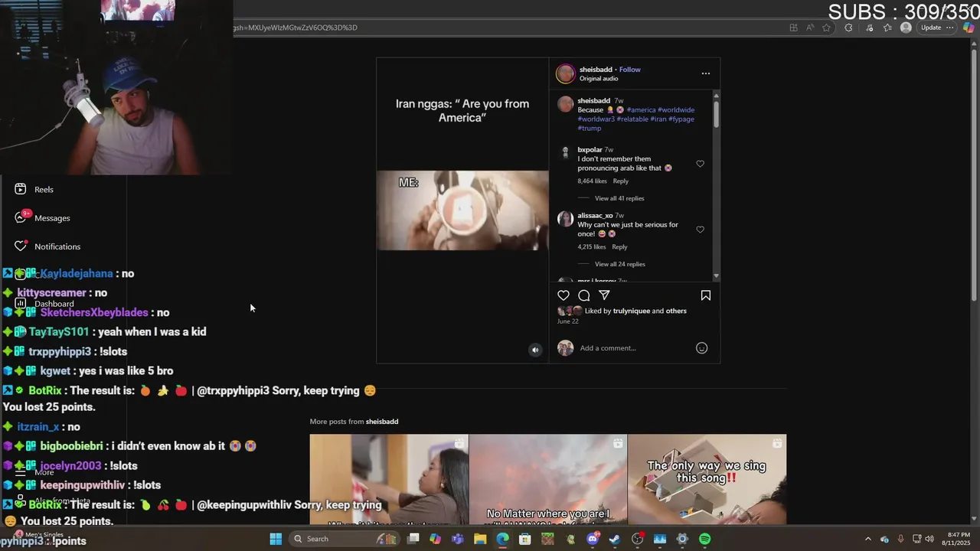The height and width of the screenshot is (551, 980).
Task: Open trulyniquee from liked by line
Action: click(631, 311)
